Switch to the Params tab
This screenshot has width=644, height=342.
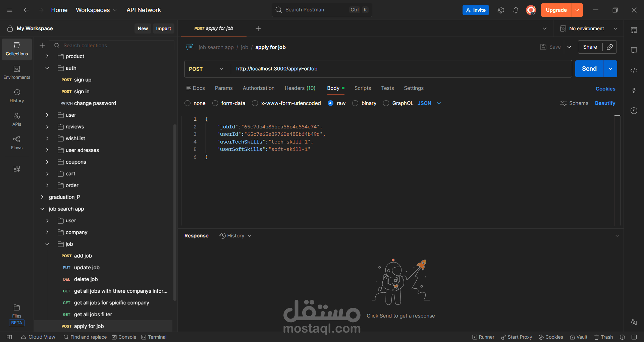tap(224, 88)
